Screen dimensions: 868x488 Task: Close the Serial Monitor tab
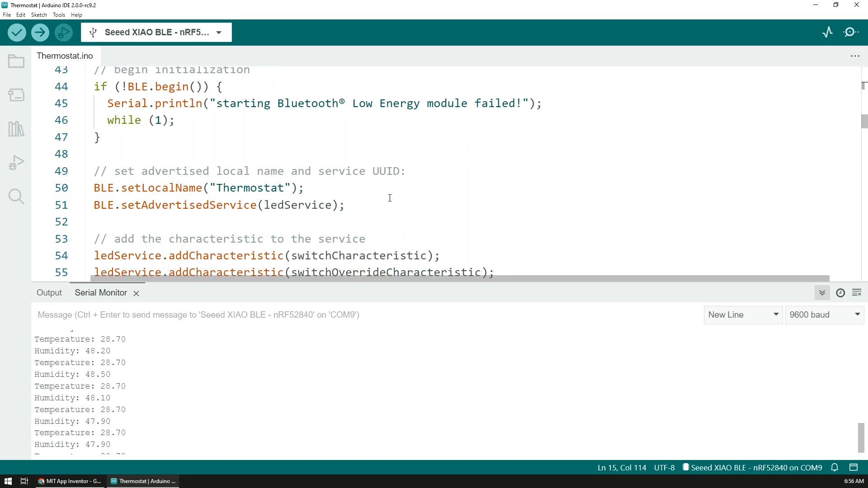[136, 292]
